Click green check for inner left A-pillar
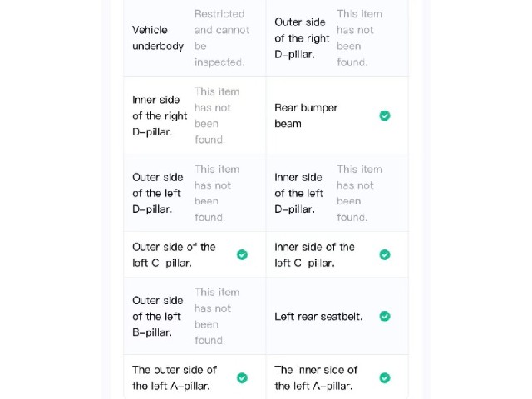 coord(384,377)
